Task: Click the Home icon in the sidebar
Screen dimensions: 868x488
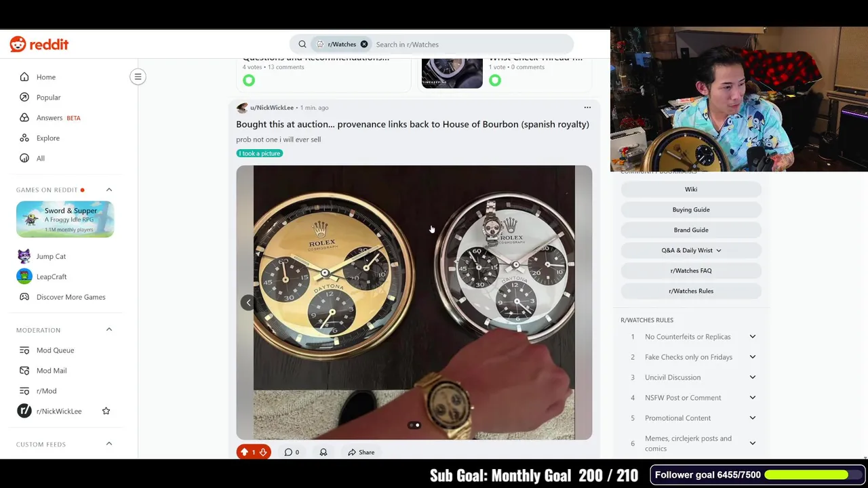Action: (x=24, y=77)
